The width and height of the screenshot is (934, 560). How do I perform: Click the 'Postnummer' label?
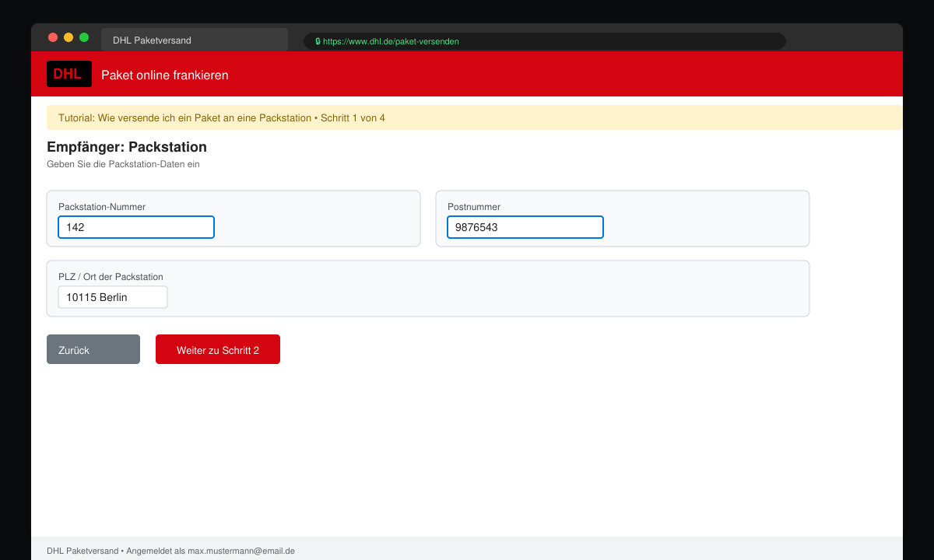[x=474, y=207]
